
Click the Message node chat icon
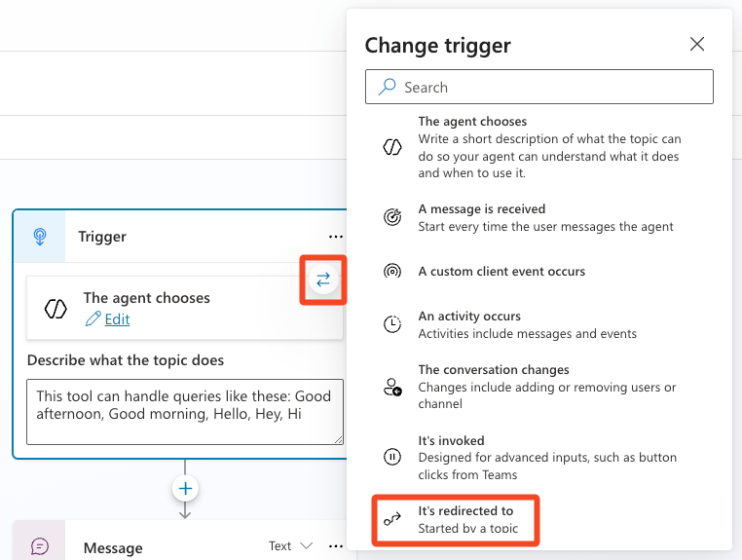click(40, 546)
